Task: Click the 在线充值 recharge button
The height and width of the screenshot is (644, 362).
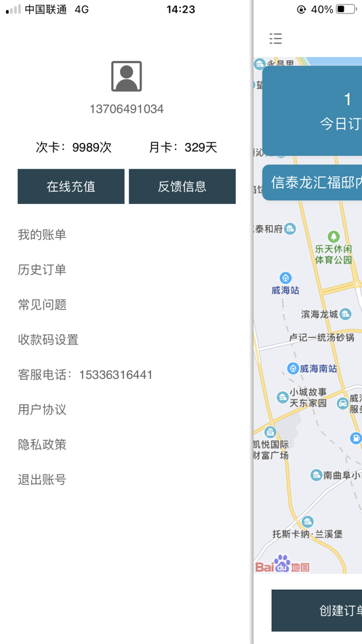Action: coord(71,186)
